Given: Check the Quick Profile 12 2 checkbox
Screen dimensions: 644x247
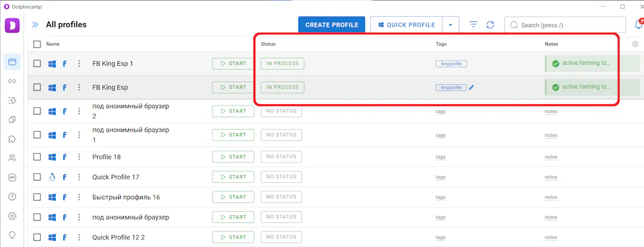Looking at the screenshot, I should [x=37, y=237].
